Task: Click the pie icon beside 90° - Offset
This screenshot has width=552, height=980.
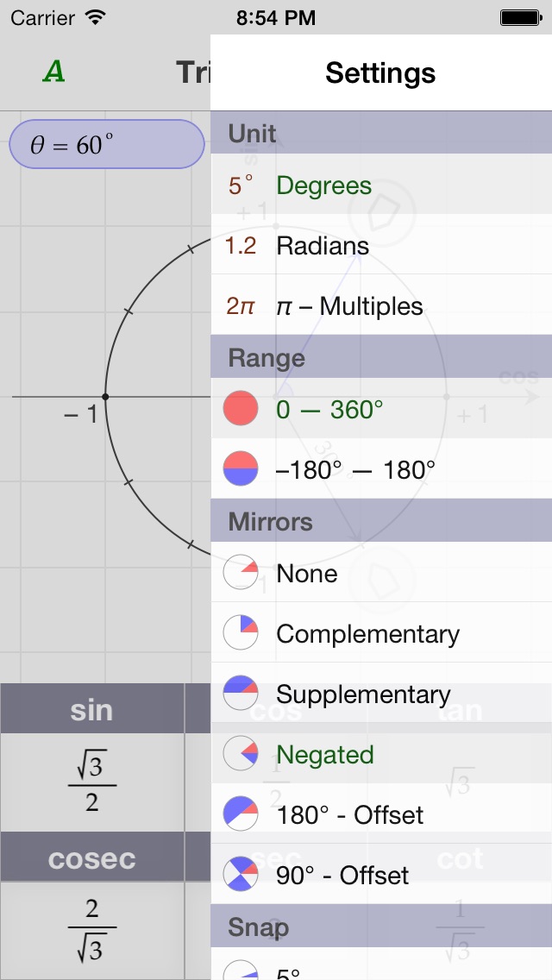Action: pos(240,875)
